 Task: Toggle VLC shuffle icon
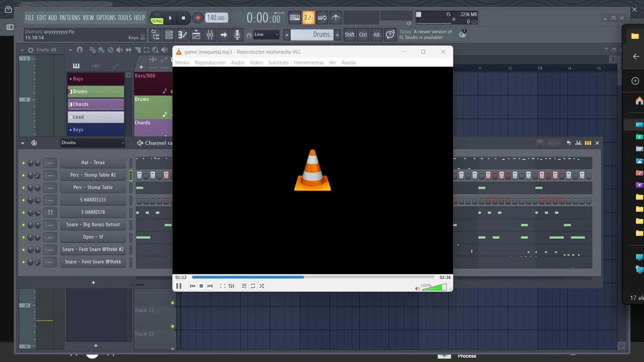(262, 286)
